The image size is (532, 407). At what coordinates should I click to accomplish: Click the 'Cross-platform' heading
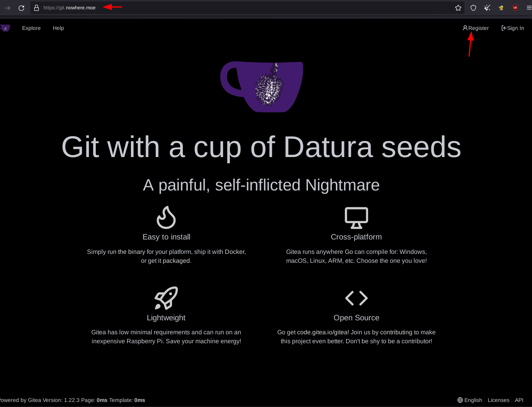point(356,237)
